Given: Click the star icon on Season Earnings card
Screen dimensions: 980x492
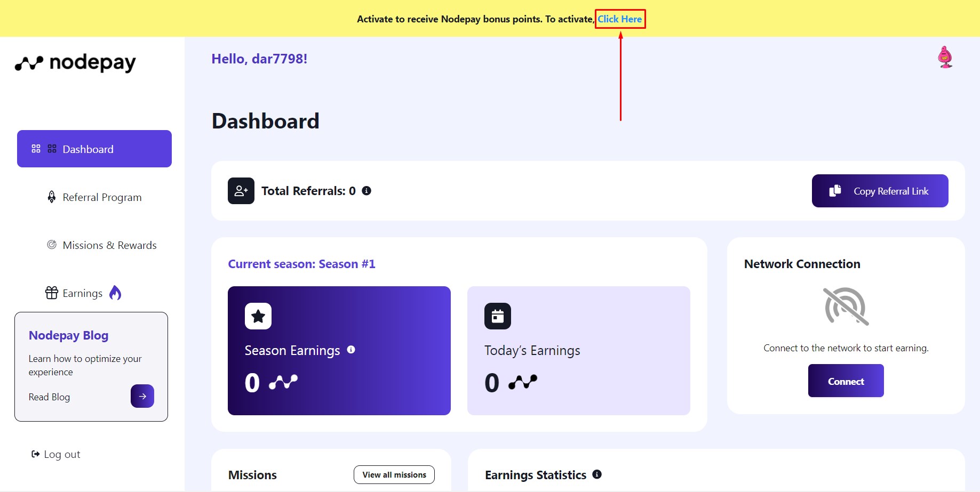Looking at the screenshot, I should (258, 316).
